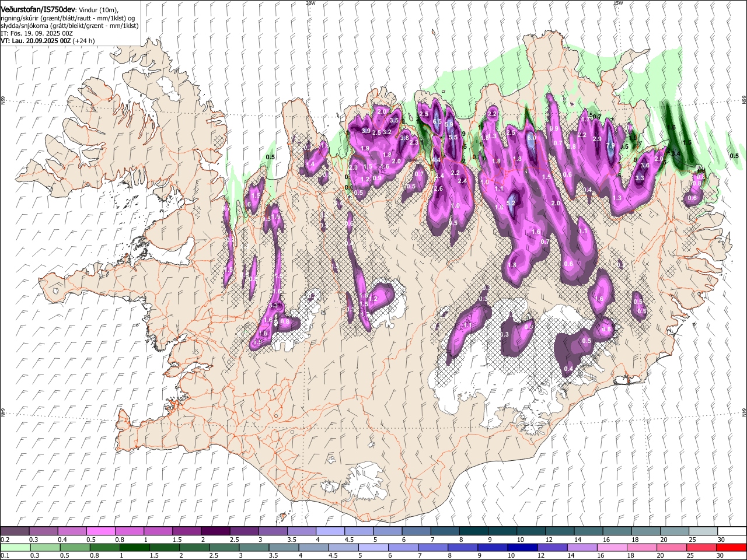Click the palest green swatch labelled 0.1

point(15,547)
